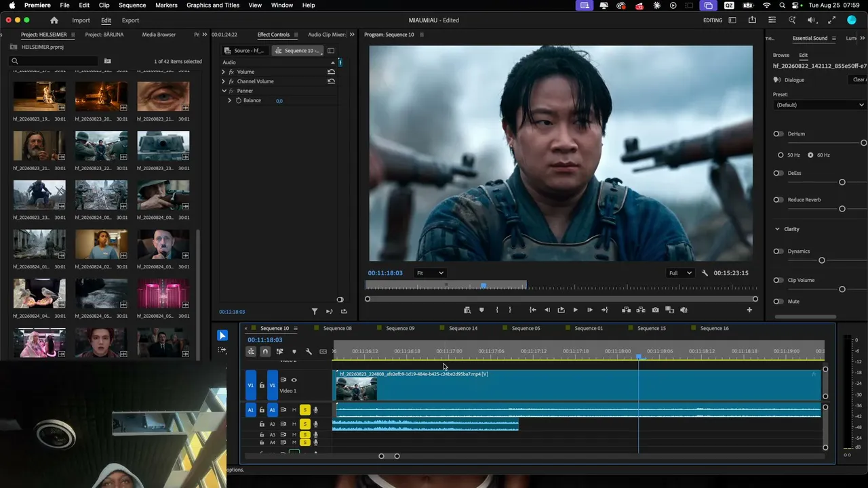This screenshot has height=488, width=868.
Task: Toggle the DeHum switch
Action: tap(778, 134)
